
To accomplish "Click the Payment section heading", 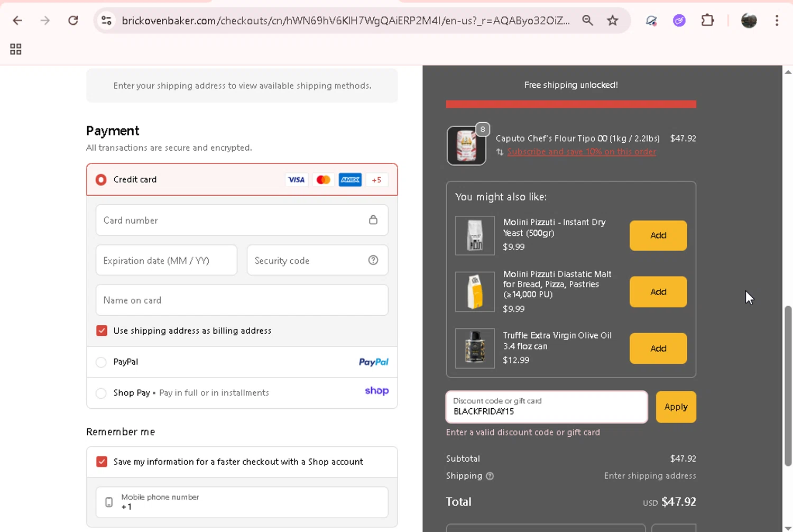I will 113,131.
